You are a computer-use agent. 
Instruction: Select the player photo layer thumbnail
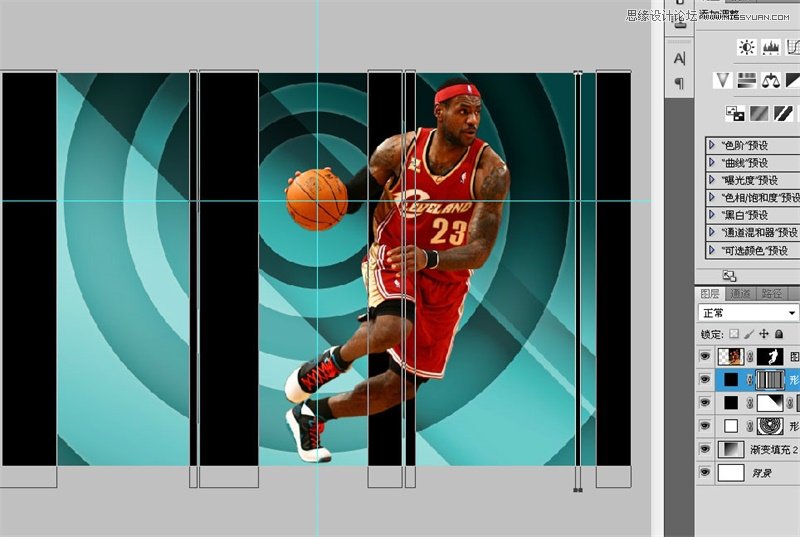click(731, 356)
